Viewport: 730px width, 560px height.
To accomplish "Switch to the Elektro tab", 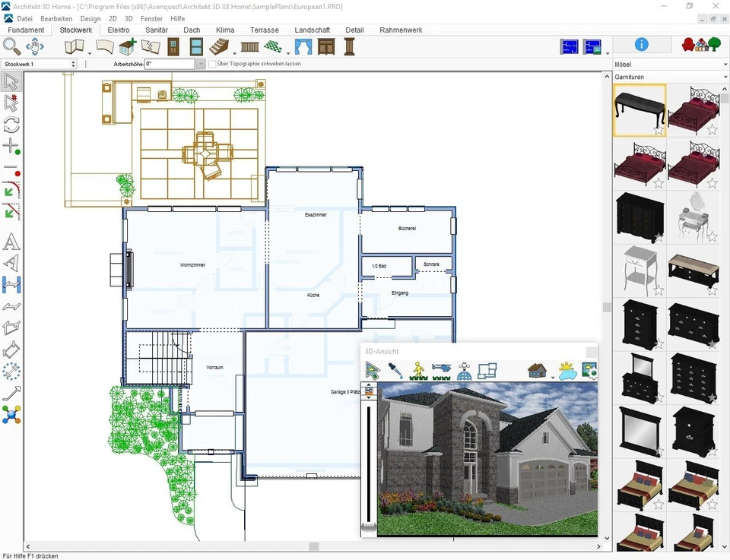I will 118,30.
